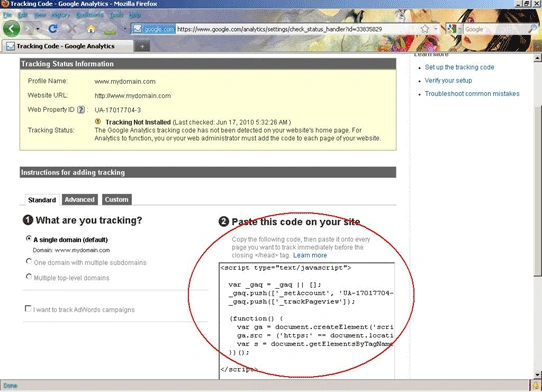Go back with the green Back arrow
Screen dimensions: 542x392
pos(11,29)
